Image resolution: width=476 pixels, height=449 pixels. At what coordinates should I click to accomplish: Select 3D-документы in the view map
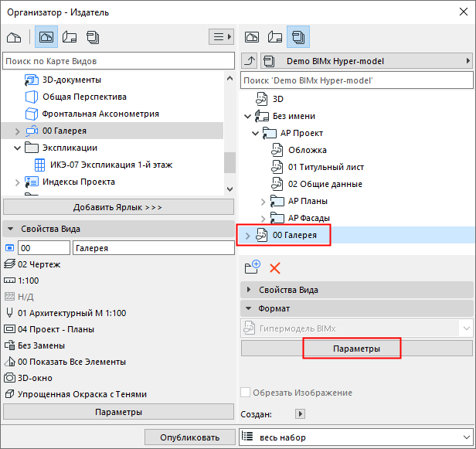click(x=72, y=80)
